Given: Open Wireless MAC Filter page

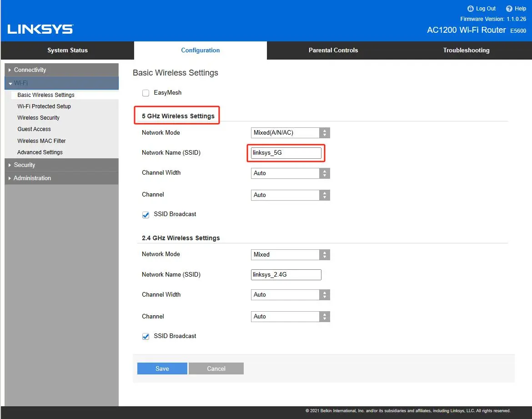Looking at the screenshot, I should [41, 141].
